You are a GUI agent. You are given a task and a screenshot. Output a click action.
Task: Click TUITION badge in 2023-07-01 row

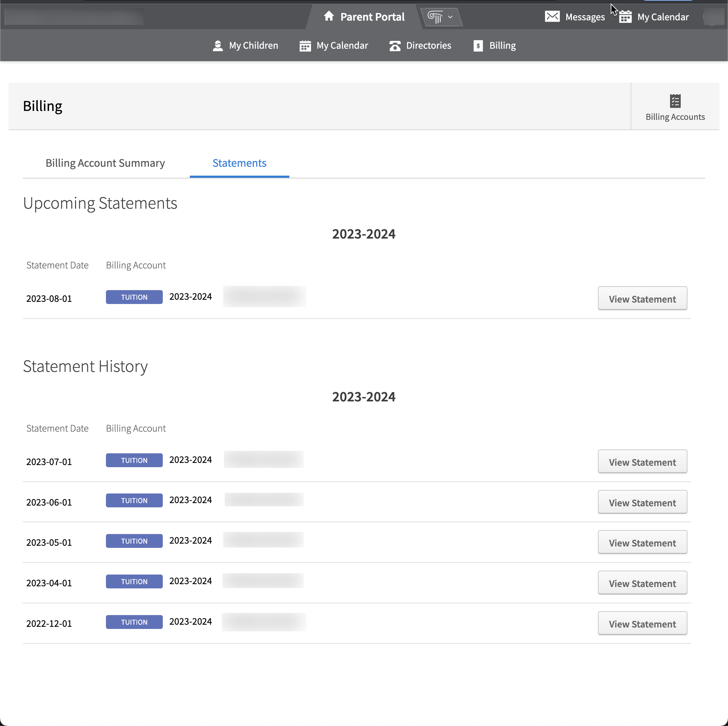tap(134, 460)
